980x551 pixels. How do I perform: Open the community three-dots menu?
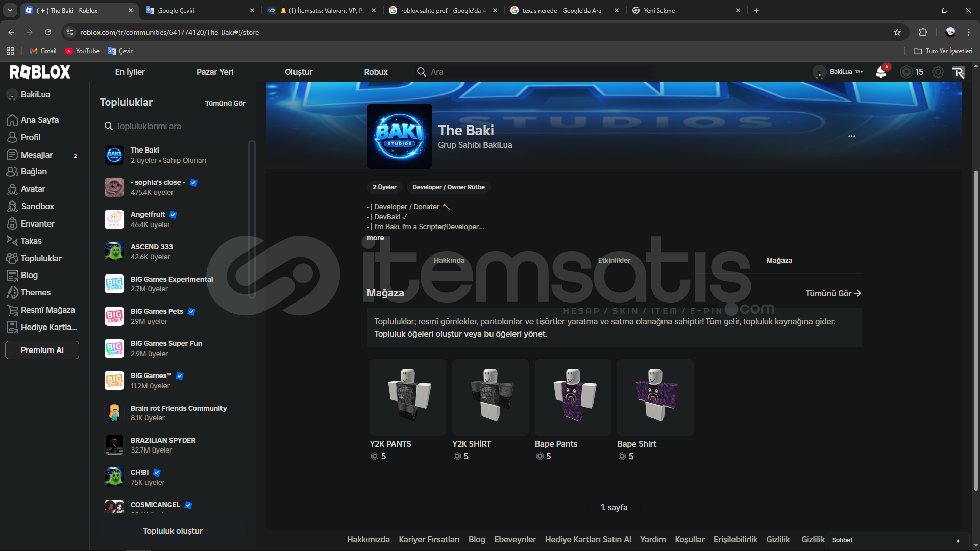click(851, 136)
